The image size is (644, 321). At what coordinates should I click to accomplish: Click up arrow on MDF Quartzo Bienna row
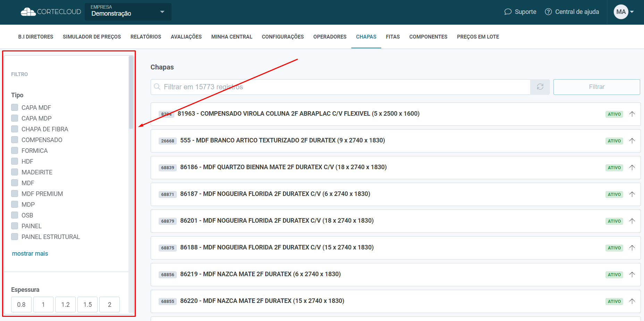(x=632, y=167)
